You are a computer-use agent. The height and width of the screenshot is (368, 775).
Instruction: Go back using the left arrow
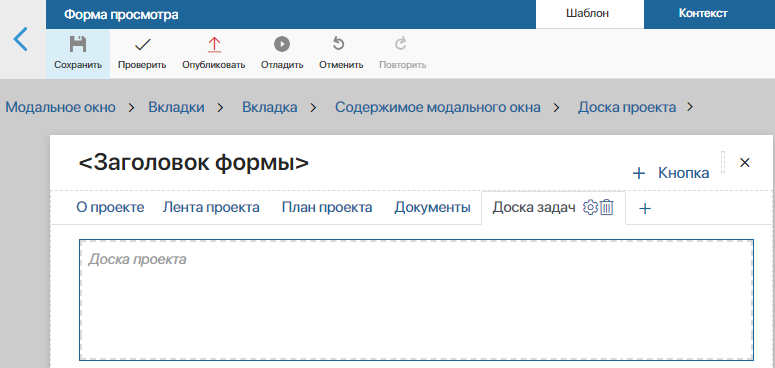(21, 39)
